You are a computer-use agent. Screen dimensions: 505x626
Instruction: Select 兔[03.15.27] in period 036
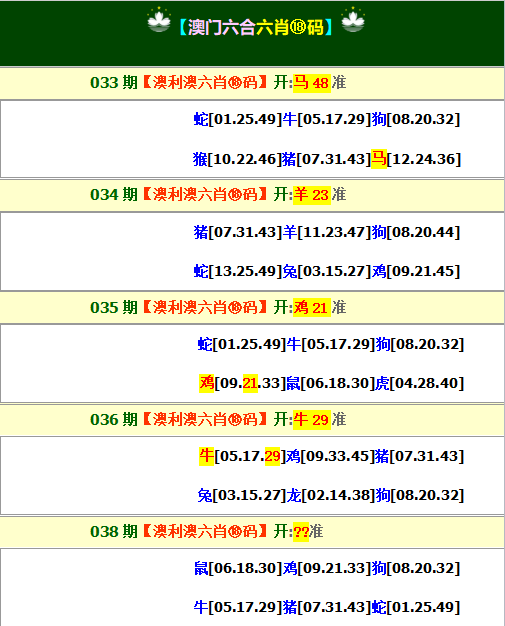242,495
